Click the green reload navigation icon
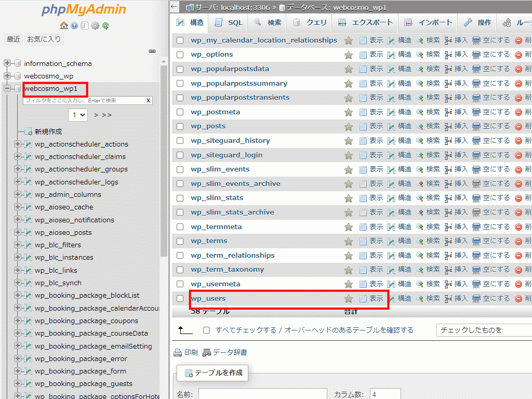532x399 pixels. click(105, 25)
